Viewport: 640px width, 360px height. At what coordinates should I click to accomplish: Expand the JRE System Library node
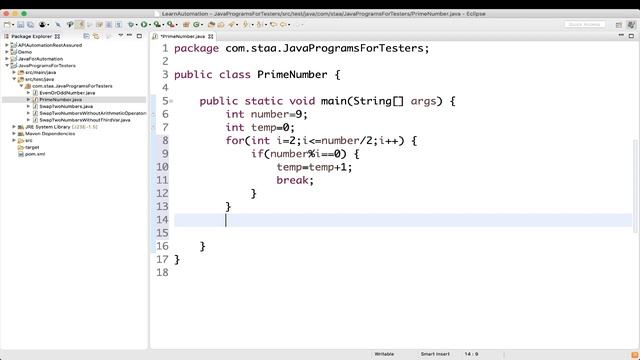tap(14, 127)
